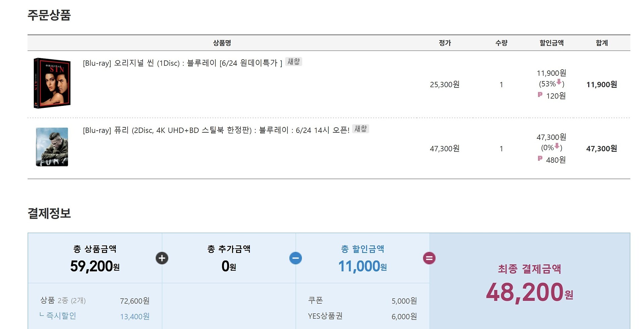Click the pink point P icon beside 480원
The height and width of the screenshot is (329, 644).
pos(540,158)
